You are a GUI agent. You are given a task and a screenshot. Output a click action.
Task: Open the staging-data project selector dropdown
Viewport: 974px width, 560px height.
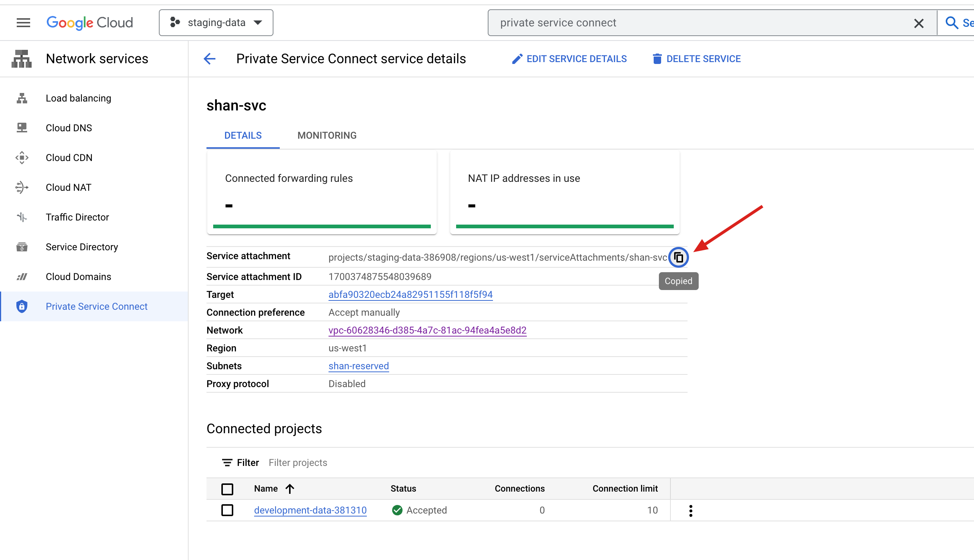coord(216,23)
